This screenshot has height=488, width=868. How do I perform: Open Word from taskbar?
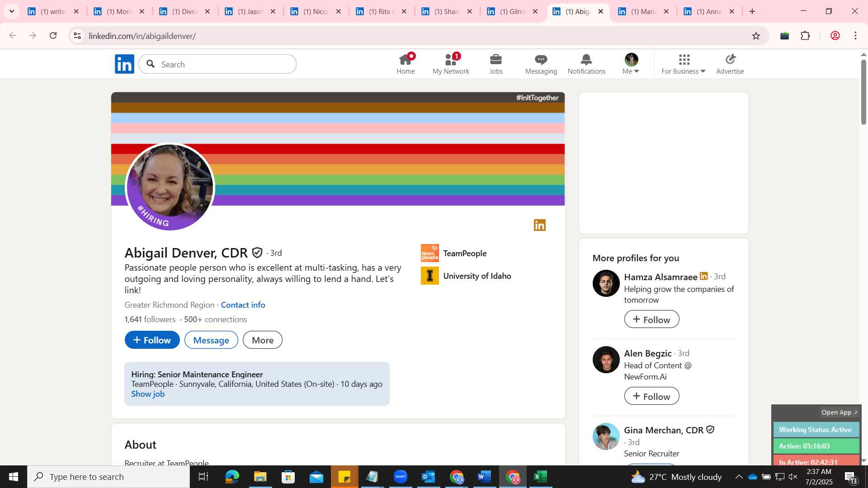click(485, 477)
